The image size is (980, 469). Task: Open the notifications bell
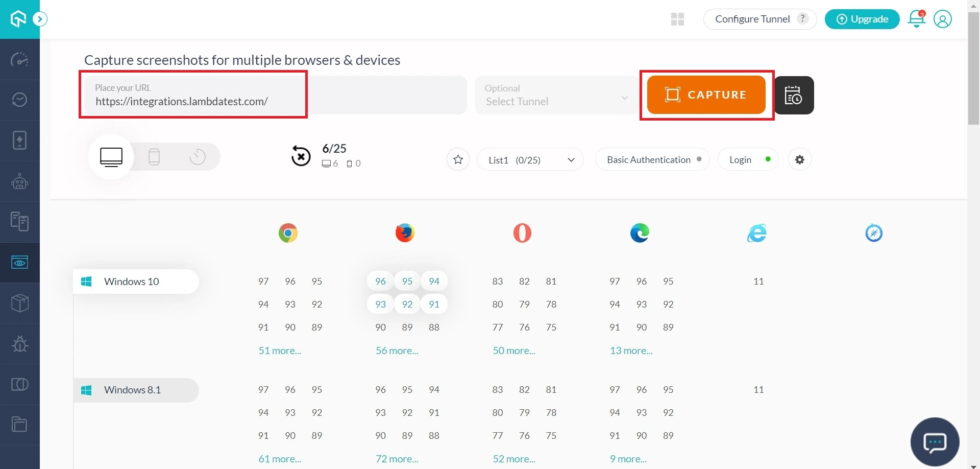[916, 19]
